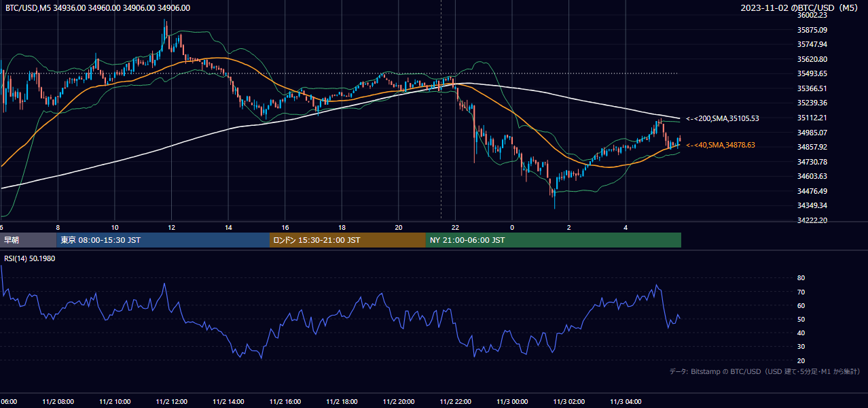Click the 11/2 08:00 bottom time label
This screenshot has width=868, height=408.
pos(58,401)
